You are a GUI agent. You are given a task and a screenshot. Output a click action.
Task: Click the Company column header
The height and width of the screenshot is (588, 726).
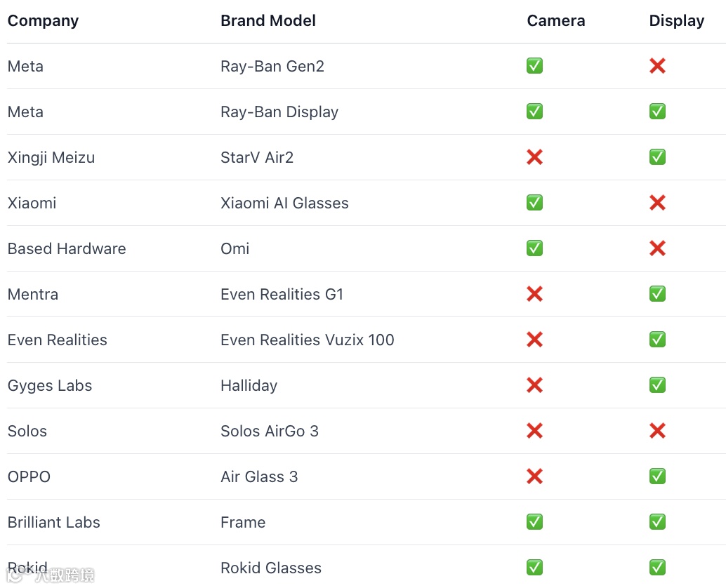point(43,21)
